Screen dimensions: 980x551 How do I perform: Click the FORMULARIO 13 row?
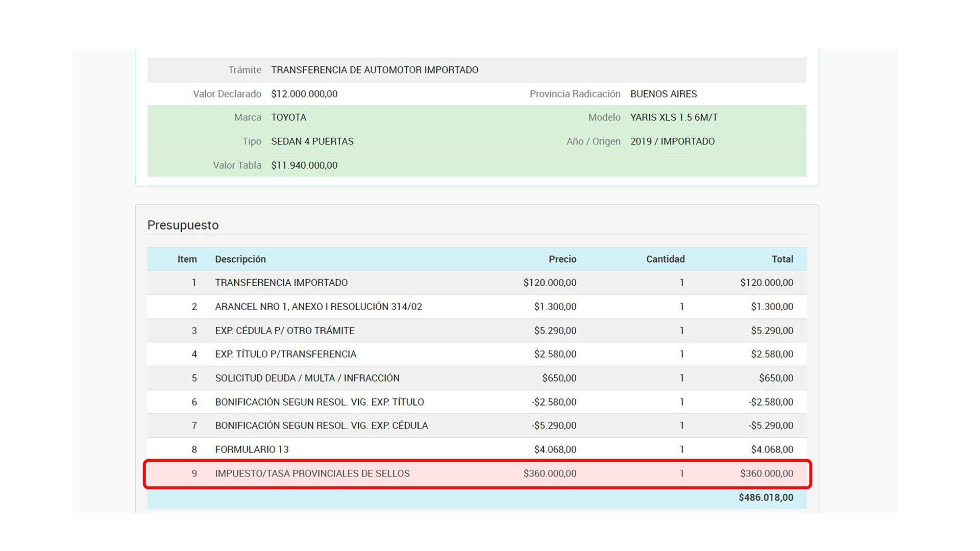252,449
